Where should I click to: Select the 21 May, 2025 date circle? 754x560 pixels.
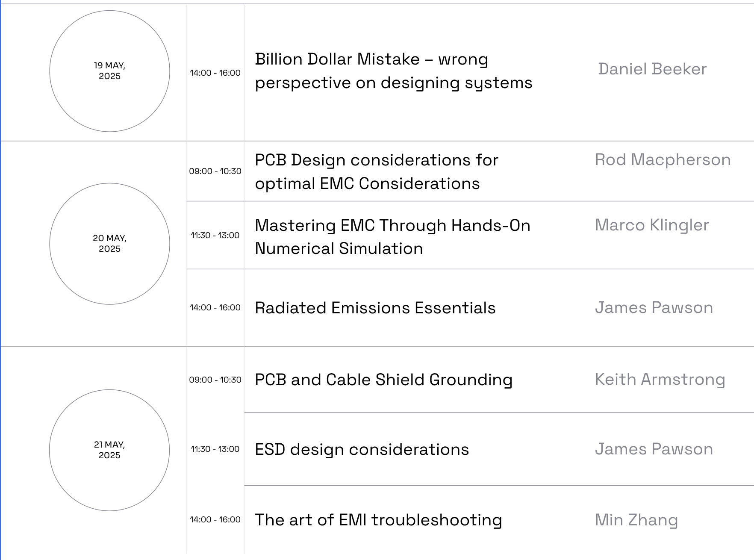point(109,450)
